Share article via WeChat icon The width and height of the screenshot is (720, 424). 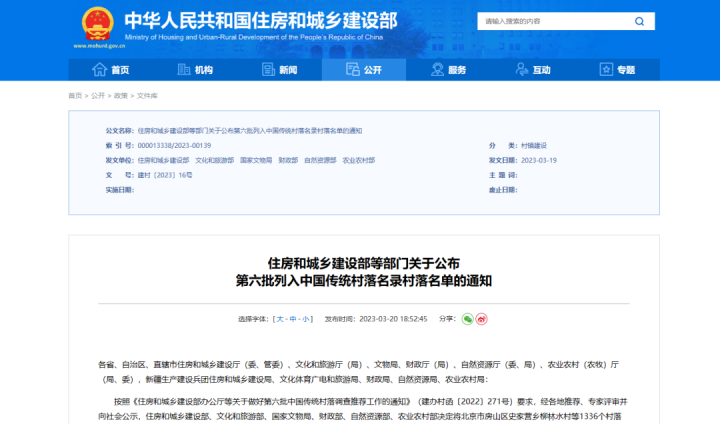(x=467, y=318)
